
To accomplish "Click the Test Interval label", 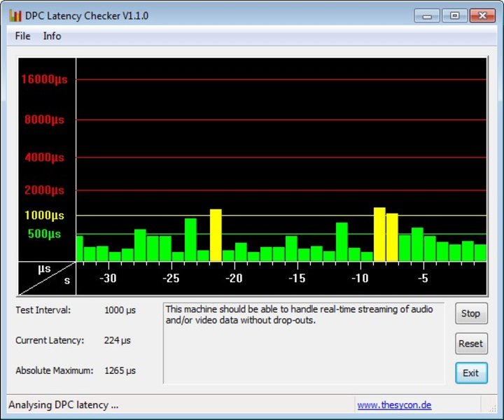I will pyautogui.click(x=43, y=310).
